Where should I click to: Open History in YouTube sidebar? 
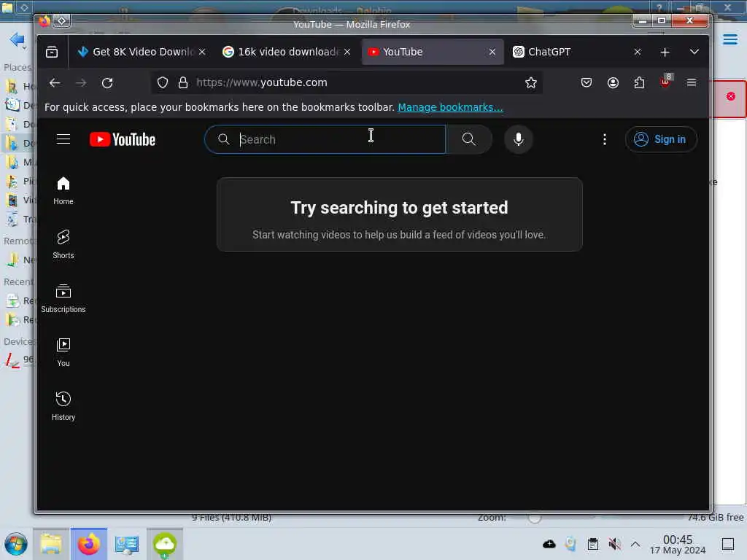pyautogui.click(x=63, y=406)
